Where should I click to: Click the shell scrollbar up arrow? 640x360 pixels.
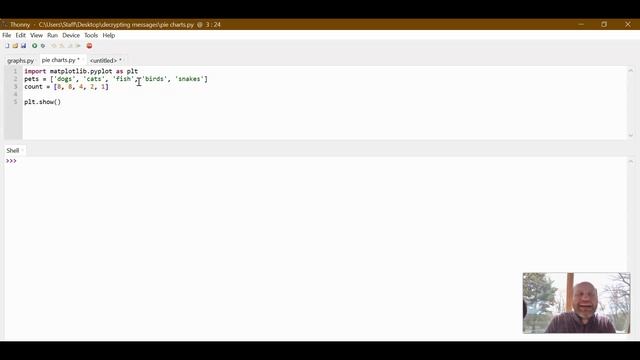coord(631,162)
